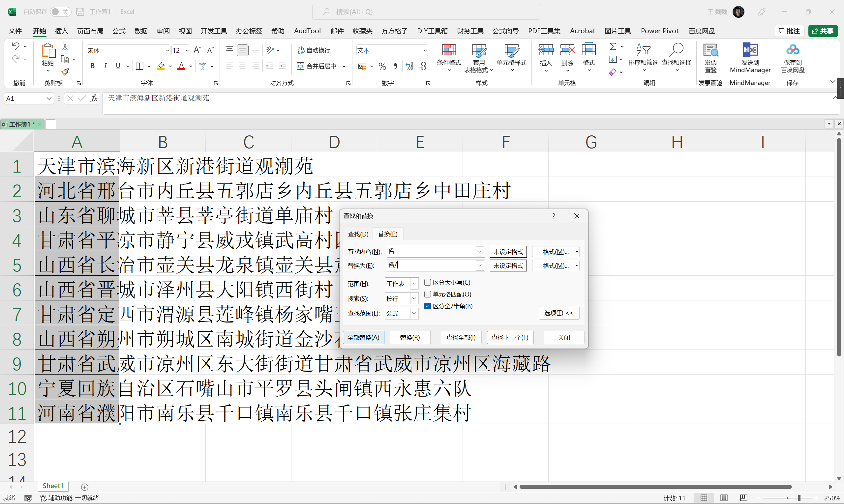Expand the font name dropdown
This screenshot has height=504, width=844.
167,51
